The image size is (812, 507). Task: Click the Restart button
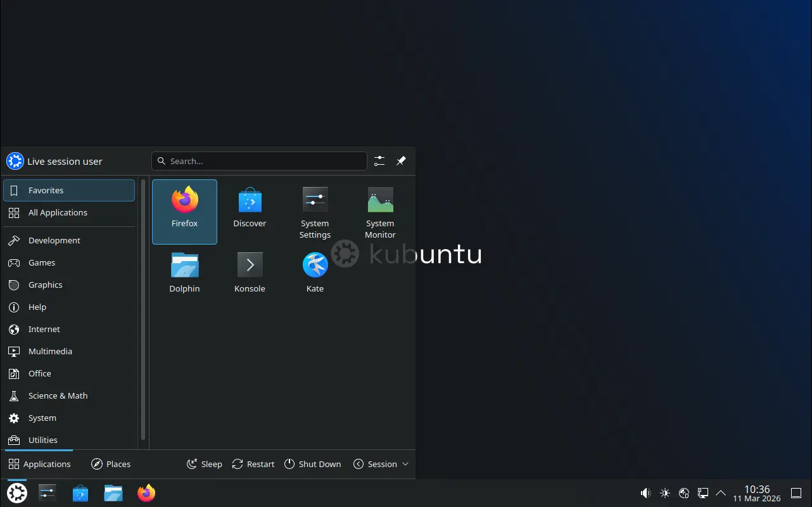pyautogui.click(x=253, y=464)
